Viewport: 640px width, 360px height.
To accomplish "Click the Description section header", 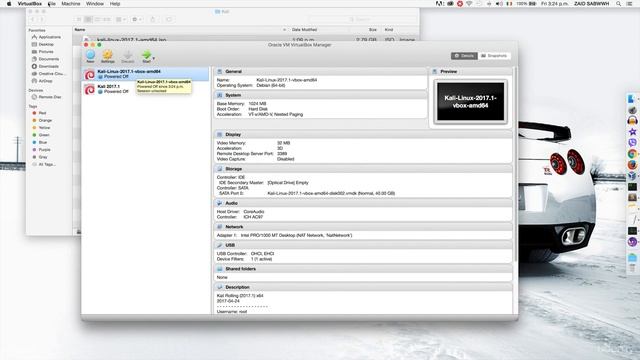I will (363, 287).
